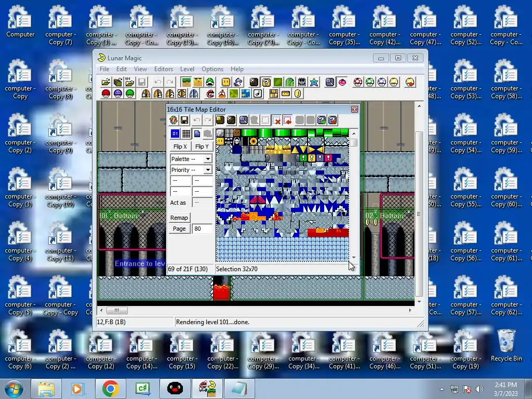
Task: Click the music note block icon
Action: (x=258, y=94)
